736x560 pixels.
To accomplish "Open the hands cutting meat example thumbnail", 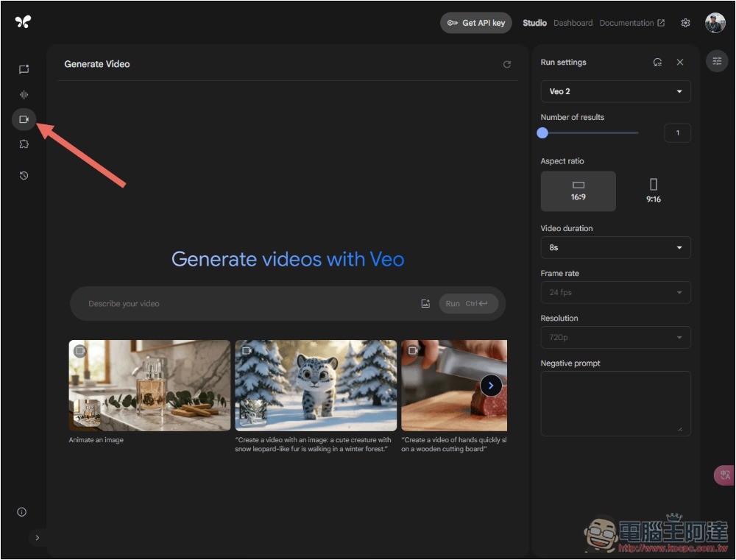I will pos(454,386).
